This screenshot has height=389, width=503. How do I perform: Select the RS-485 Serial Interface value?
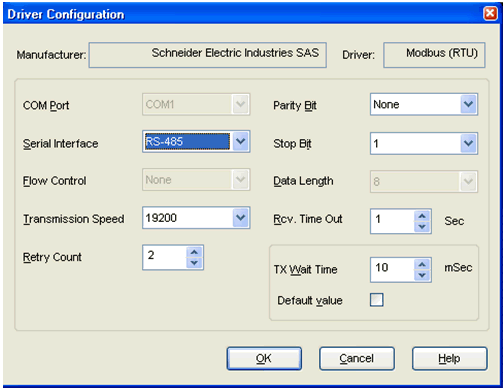click(x=187, y=142)
